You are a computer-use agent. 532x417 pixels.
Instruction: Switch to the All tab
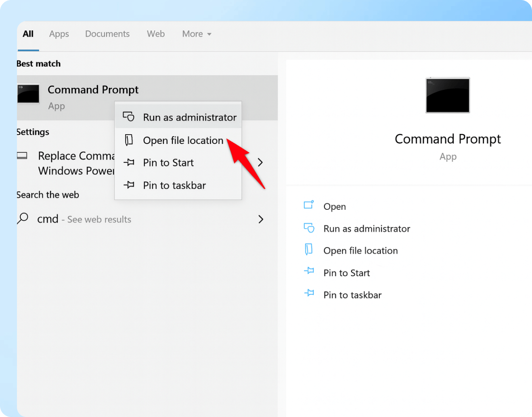click(x=28, y=34)
